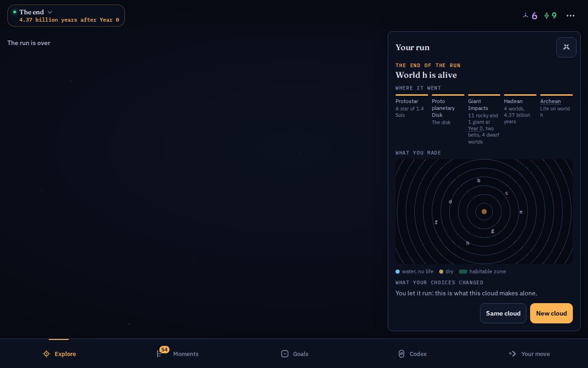The height and width of the screenshot is (368, 588).
Task: Click the "You let it run" summary sentence
Action: point(466,293)
